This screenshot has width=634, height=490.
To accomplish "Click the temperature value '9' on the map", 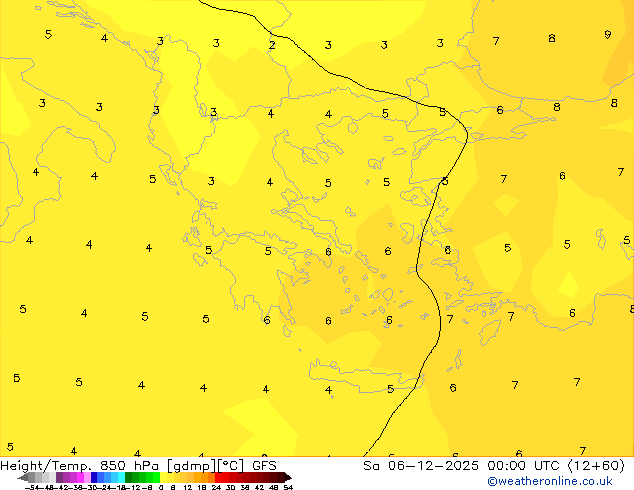I will [x=607, y=34].
